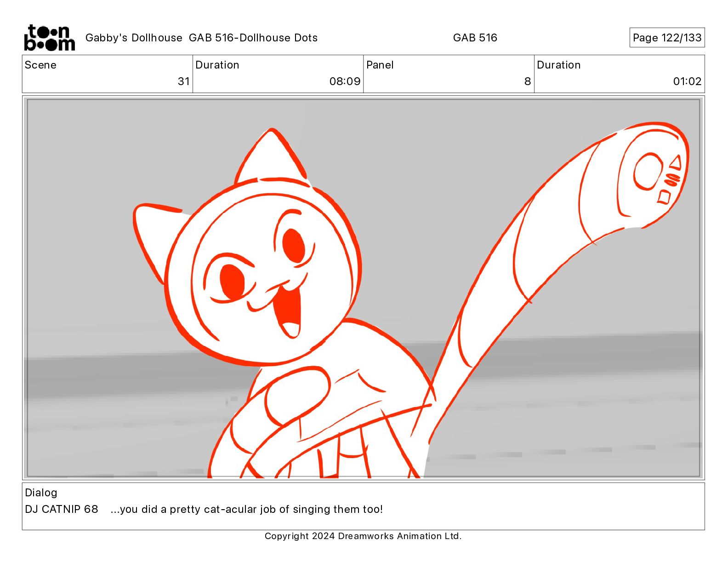Screen dimensions: 728x563
Task: Select scene number '31'
Action: coord(184,81)
